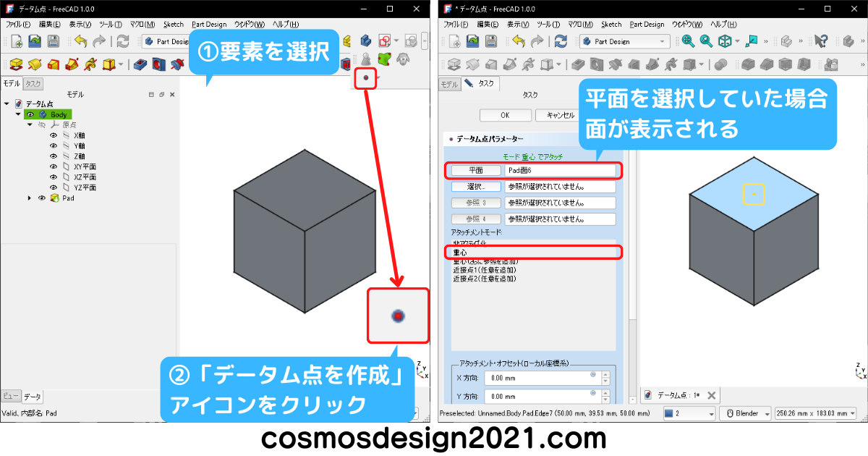This screenshot has width=868, height=456.
Task: Save document in left FreeCAD window
Action: 52,41
